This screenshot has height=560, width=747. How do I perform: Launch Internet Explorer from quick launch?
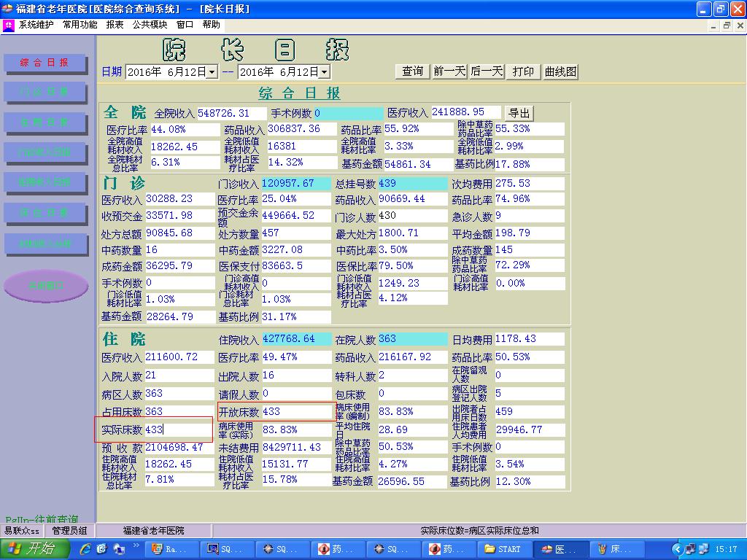coord(86,550)
